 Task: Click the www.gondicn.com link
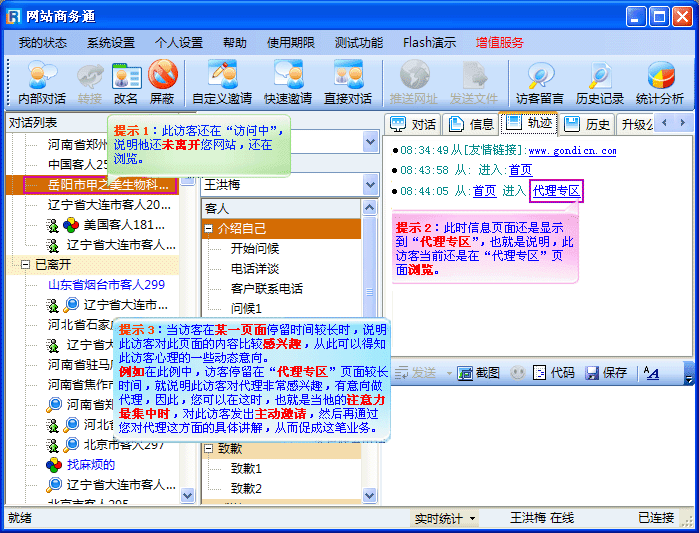[x=572, y=151]
